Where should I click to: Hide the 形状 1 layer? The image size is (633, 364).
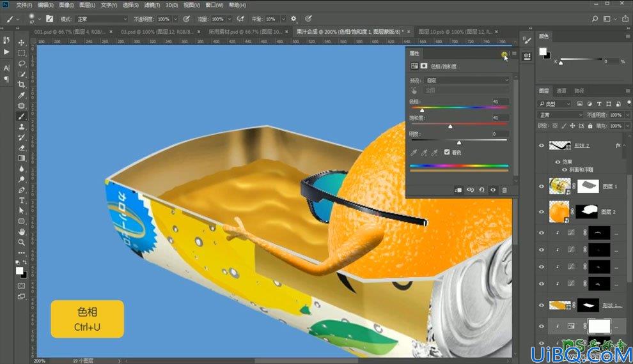[542, 305]
